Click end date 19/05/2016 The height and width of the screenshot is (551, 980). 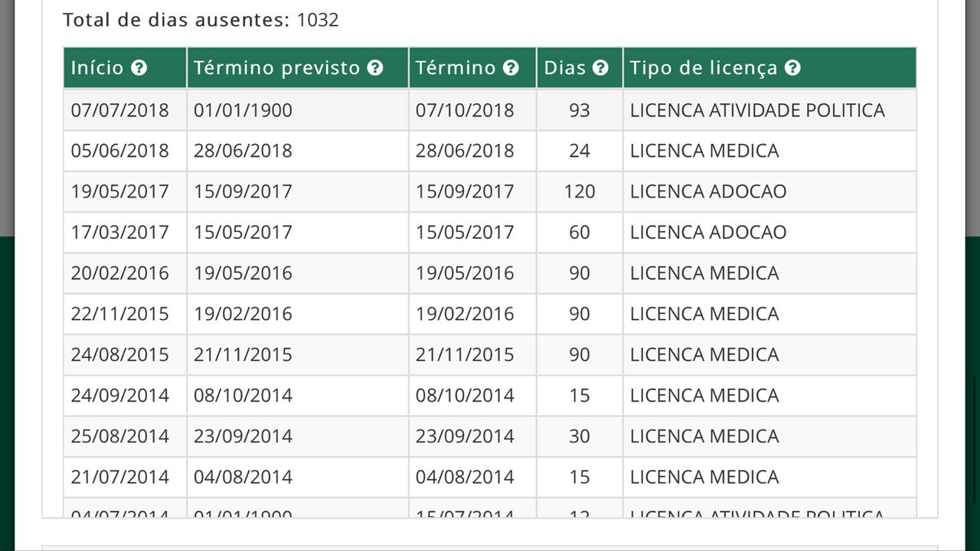[x=465, y=273]
